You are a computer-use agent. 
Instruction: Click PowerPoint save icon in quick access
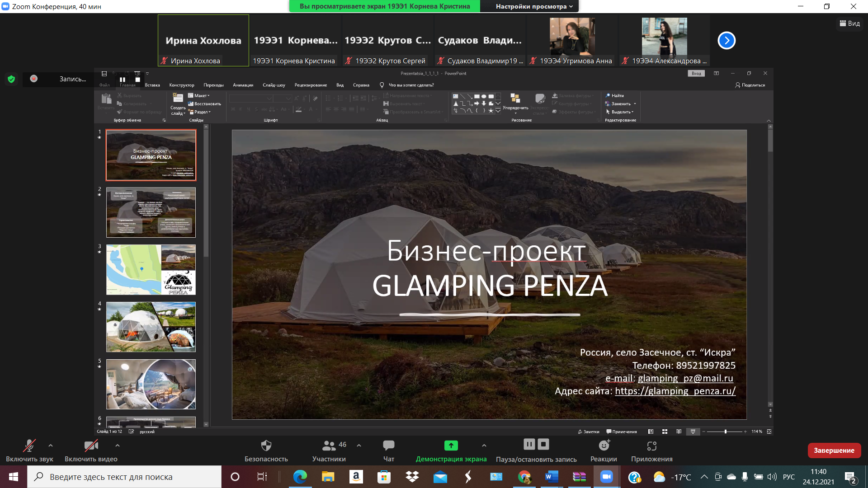pos(104,74)
